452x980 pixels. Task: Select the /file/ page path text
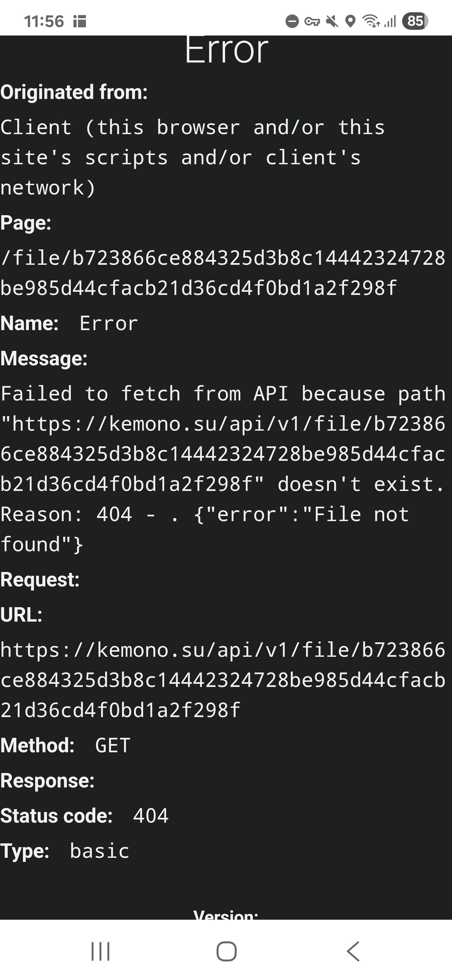tap(223, 273)
